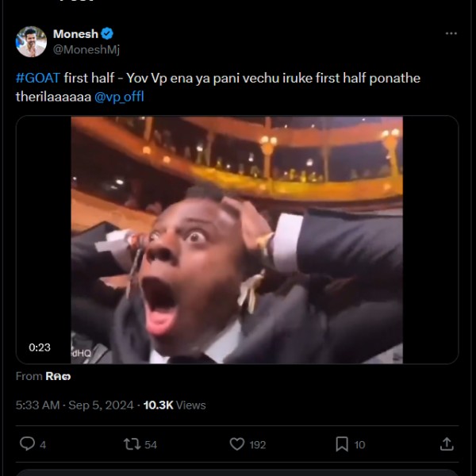The width and height of the screenshot is (476, 476).
Task: Open the share icon options
Action: (x=447, y=444)
